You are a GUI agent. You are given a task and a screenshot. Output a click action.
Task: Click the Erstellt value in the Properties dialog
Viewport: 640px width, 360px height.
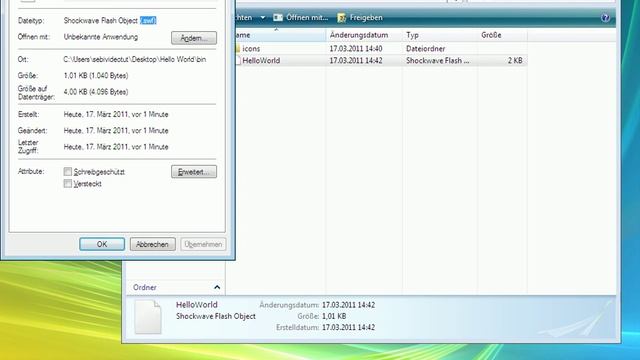(116, 114)
